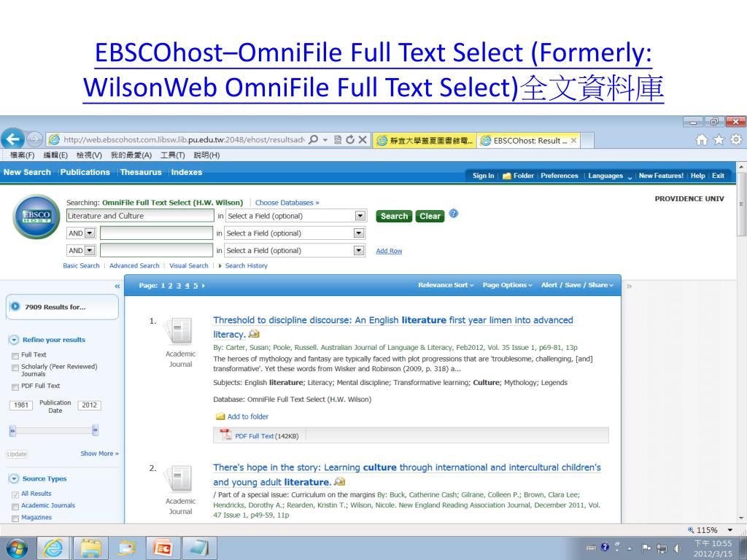The image size is (747, 560).
Task: Open the Thesaurus menu item
Action: click(141, 172)
